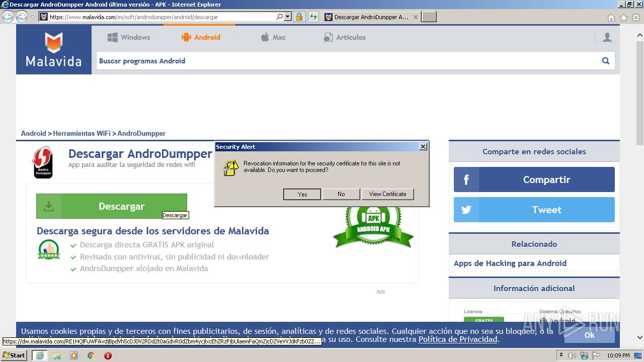Click browser Forward button
The height and width of the screenshot is (362, 644).
pyautogui.click(x=22, y=17)
